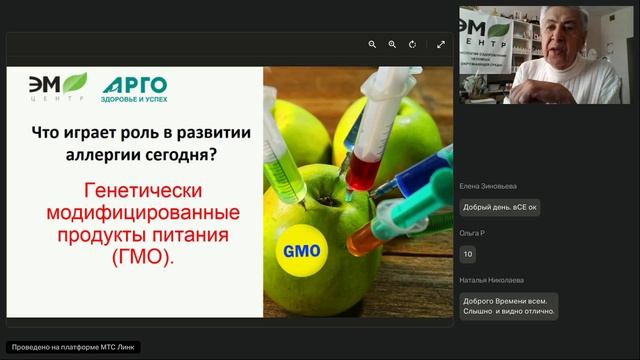This screenshot has width=640, height=360.
Task: Expand presentation to fullscreen
Action: pos(441,44)
